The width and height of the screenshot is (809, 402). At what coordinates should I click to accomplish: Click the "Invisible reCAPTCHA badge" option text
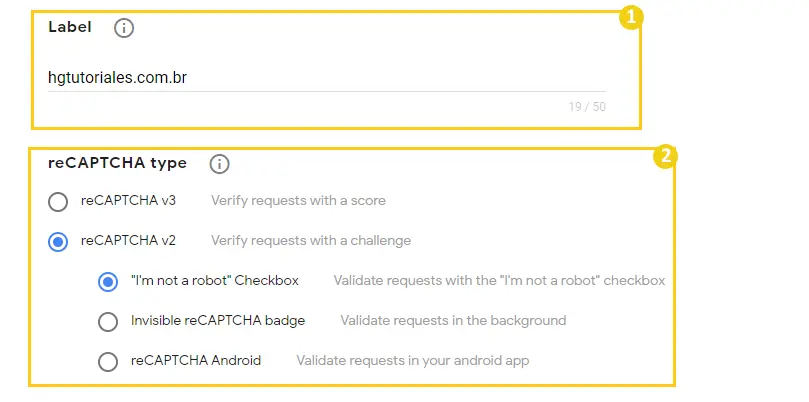(x=218, y=320)
